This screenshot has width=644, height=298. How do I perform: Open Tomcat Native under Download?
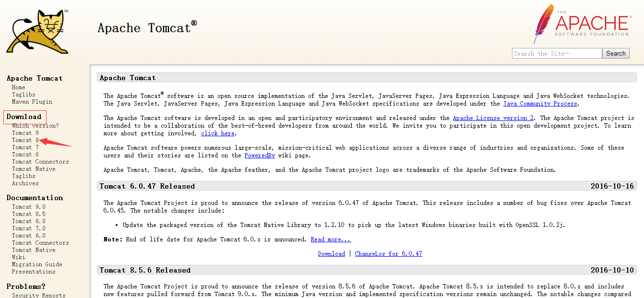tap(34, 169)
